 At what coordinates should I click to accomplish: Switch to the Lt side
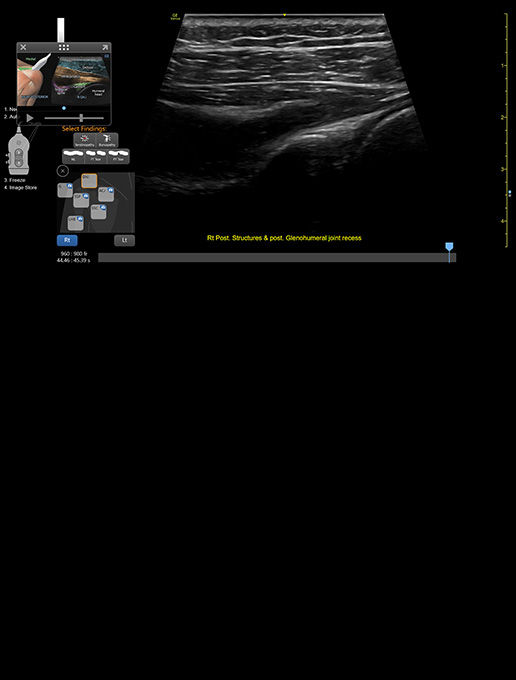tap(124, 240)
